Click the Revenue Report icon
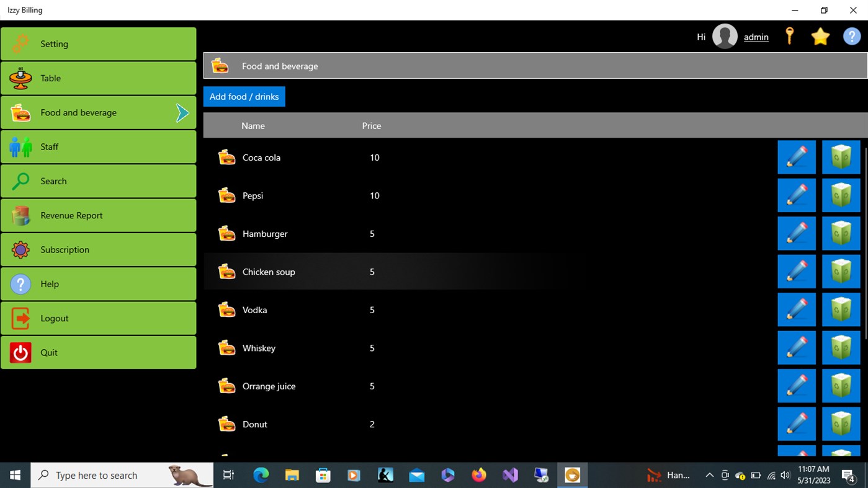The image size is (868, 488). pos(20,215)
